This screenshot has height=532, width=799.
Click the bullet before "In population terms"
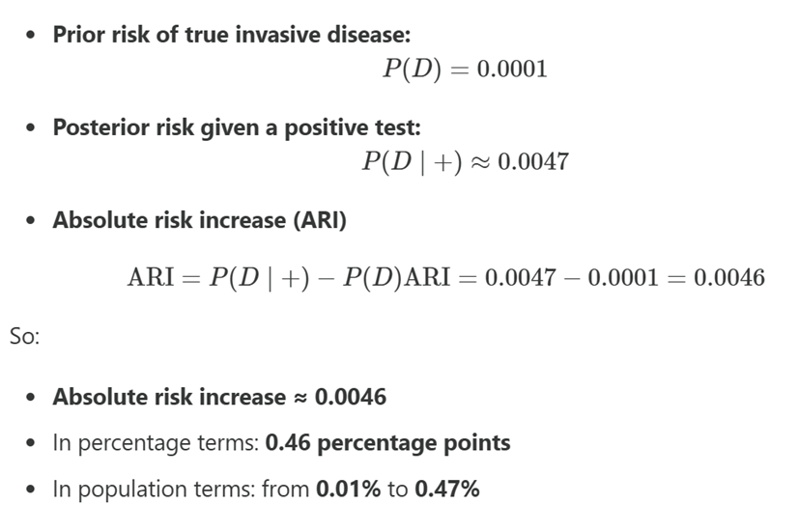click(x=34, y=489)
